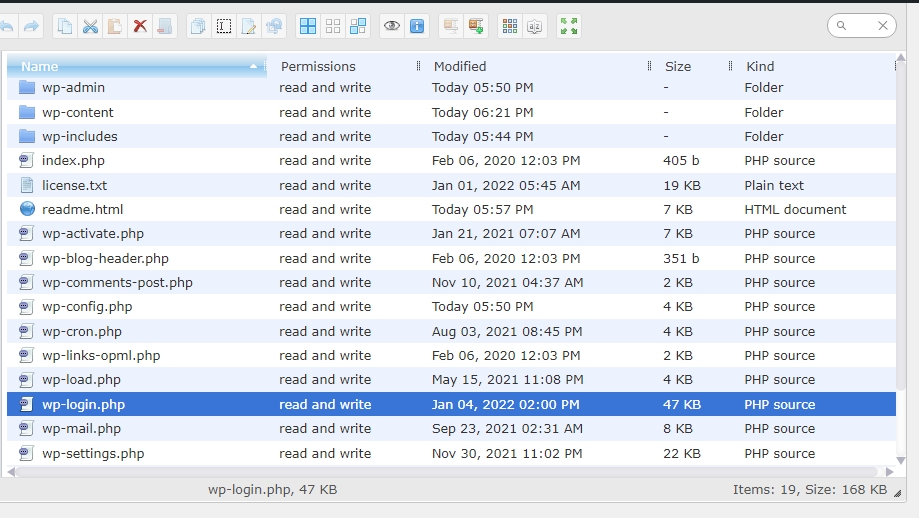The height and width of the screenshot is (518, 919).
Task: Show file info with the blue info icon
Action: (x=417, y=26)
